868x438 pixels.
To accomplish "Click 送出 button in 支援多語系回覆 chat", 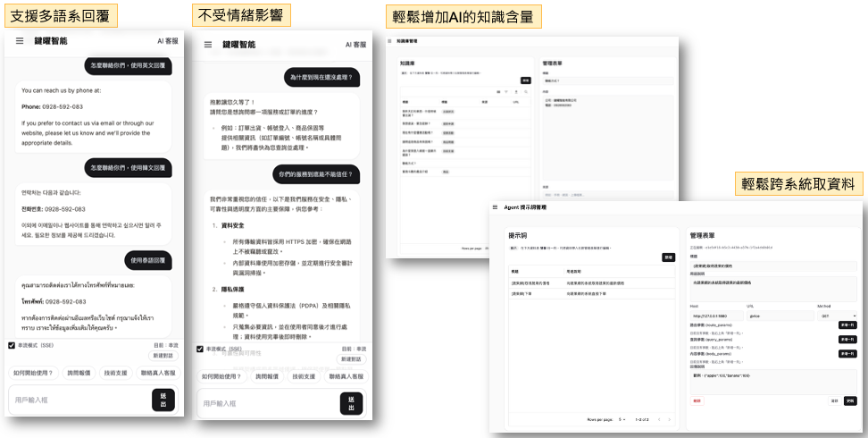I will click(x=163, y=400).
